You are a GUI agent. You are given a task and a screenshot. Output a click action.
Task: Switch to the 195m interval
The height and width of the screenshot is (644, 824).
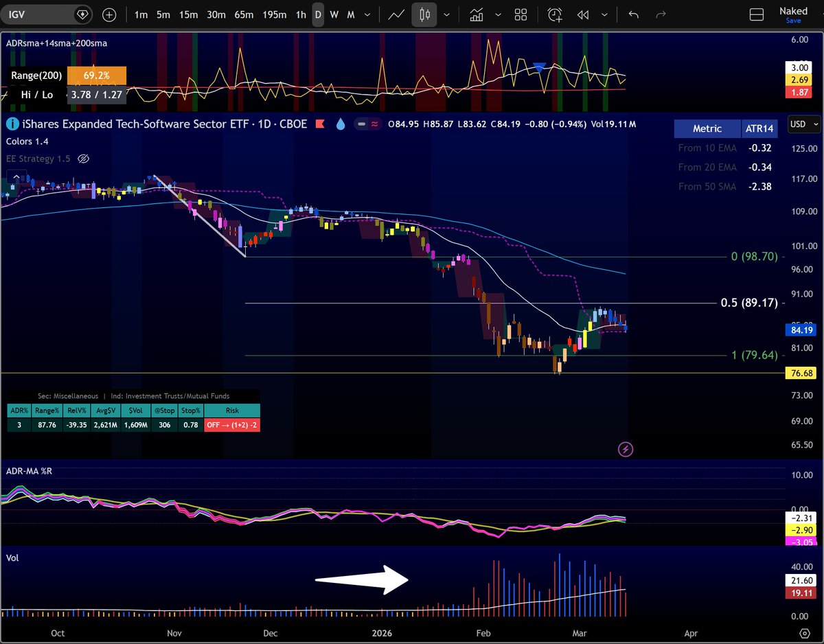pyautogui.click(x=274, y=14)
